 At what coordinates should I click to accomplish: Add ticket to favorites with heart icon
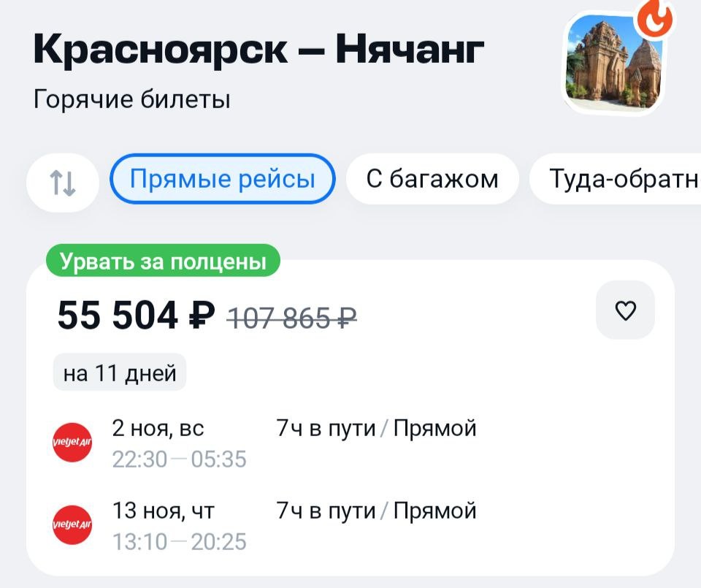point(626,310)
